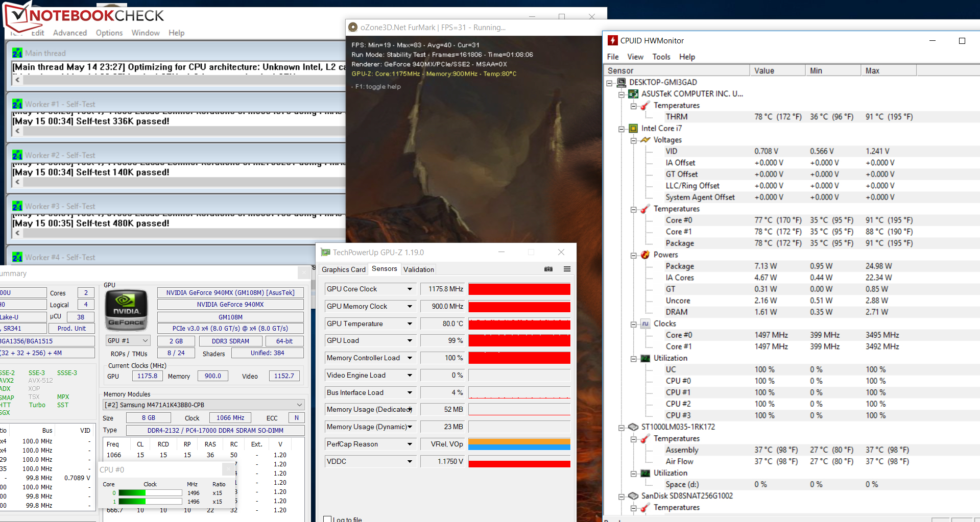Open HWMonitor File menu

pyautogui.click(x=613, y=57)
